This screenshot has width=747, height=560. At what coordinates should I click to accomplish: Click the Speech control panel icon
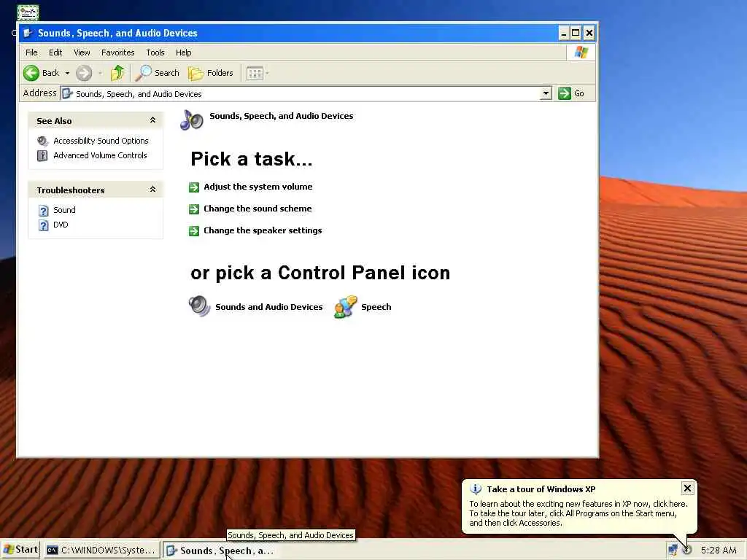[345, 307]
